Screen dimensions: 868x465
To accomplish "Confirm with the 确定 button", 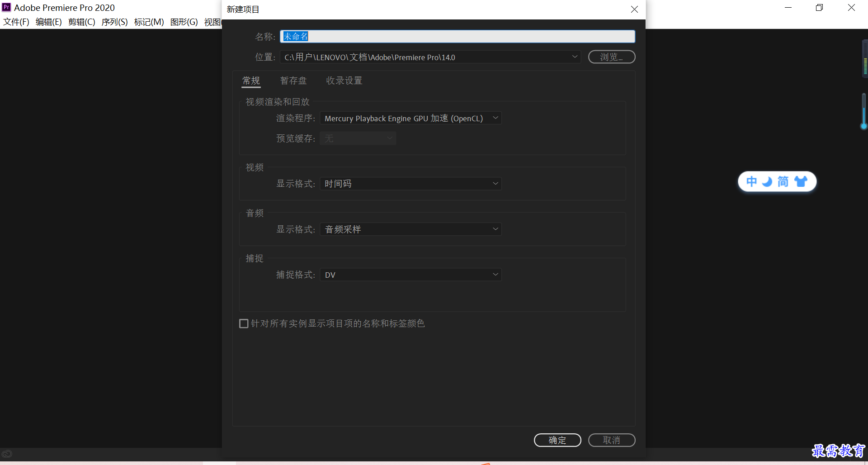I will click(x=557, y=440).
